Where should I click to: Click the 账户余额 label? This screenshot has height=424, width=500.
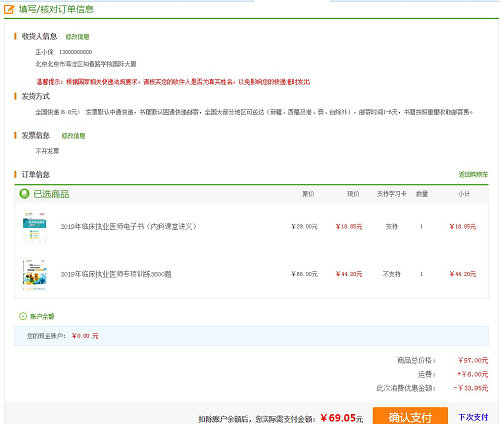(42, 316)
